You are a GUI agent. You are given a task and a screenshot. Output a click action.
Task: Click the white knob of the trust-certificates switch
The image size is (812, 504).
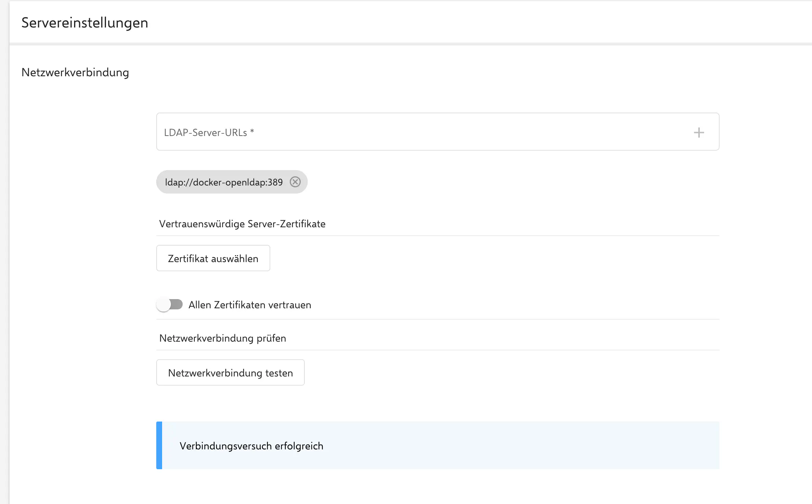pyautogui.click(x=164, y=305)
